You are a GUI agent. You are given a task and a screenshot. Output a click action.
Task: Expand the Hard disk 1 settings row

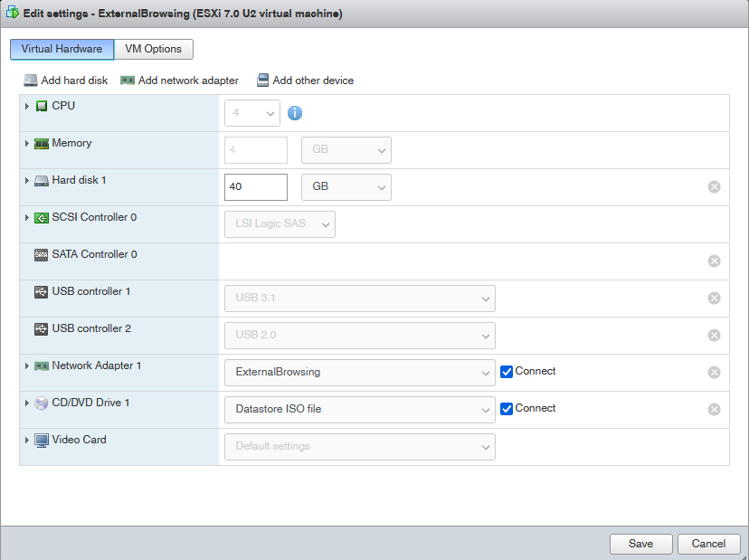click(x=28, y=180)
